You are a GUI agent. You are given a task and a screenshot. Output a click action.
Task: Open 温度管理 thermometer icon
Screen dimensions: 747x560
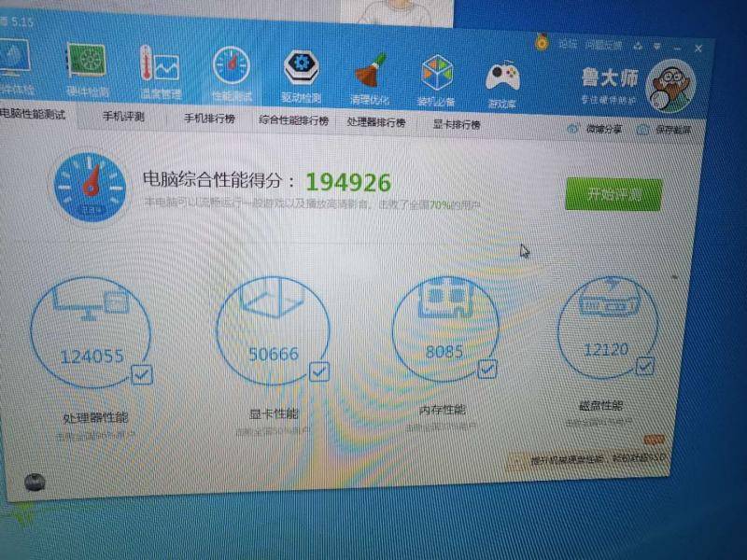160,63
